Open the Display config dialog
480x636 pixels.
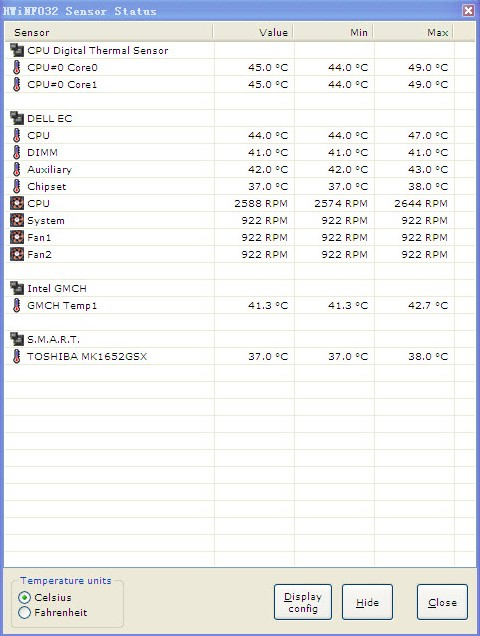click(x=303, y=602)
